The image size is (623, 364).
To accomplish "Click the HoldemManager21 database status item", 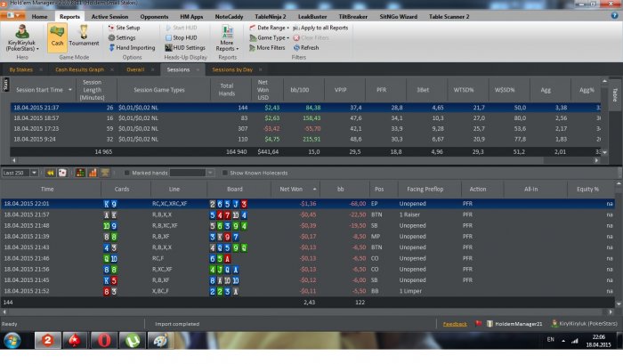I will (514, 324).
